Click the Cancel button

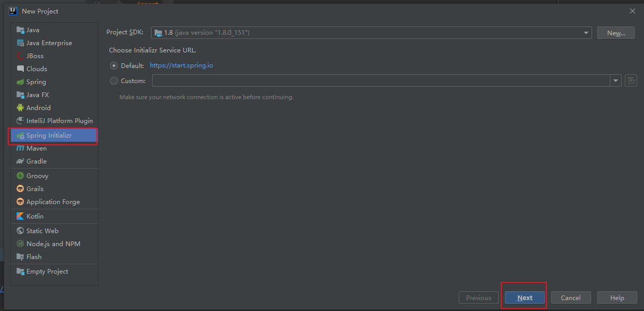[x=570, y=298]
